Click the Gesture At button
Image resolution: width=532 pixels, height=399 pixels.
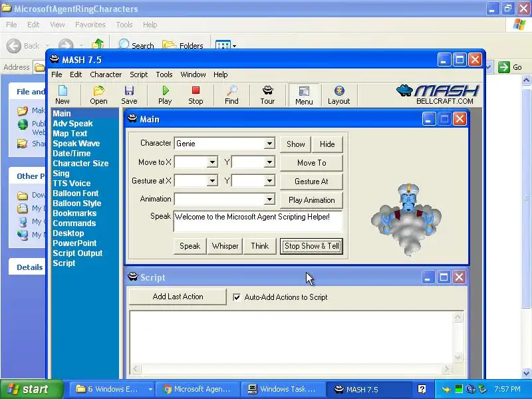(x=311, y=182)
